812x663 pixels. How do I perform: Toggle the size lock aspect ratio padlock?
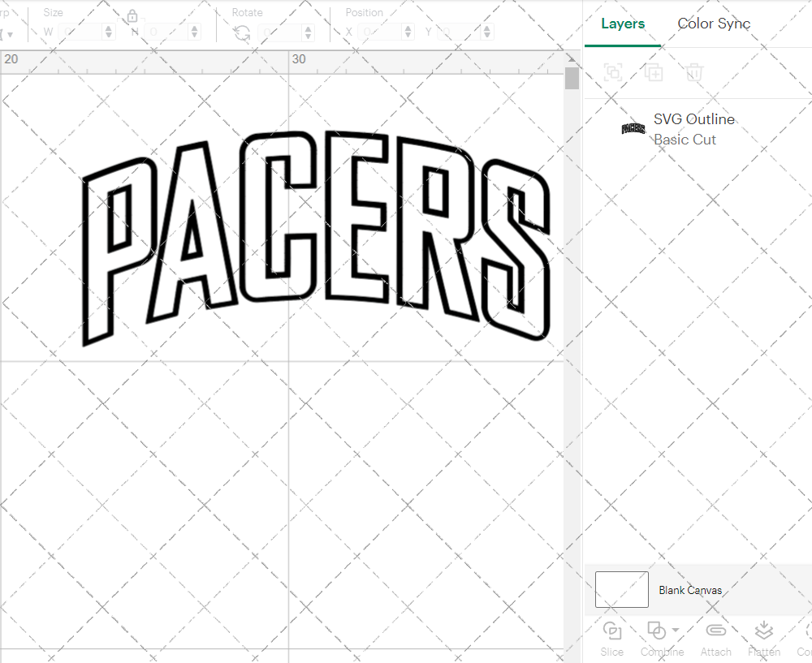132,15
